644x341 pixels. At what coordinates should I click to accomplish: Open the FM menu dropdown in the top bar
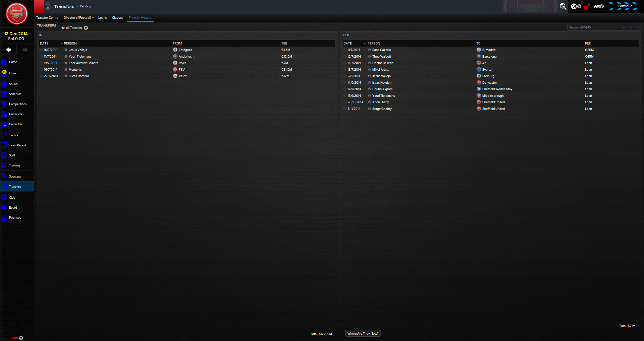coord(599,6)
